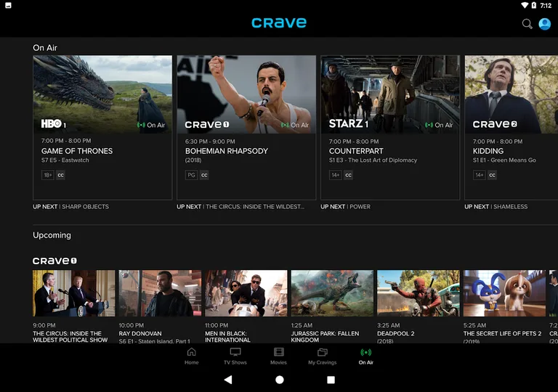The image size is (558, 392).
Task: Click UP NEXT Power
Action: (346, 207)
